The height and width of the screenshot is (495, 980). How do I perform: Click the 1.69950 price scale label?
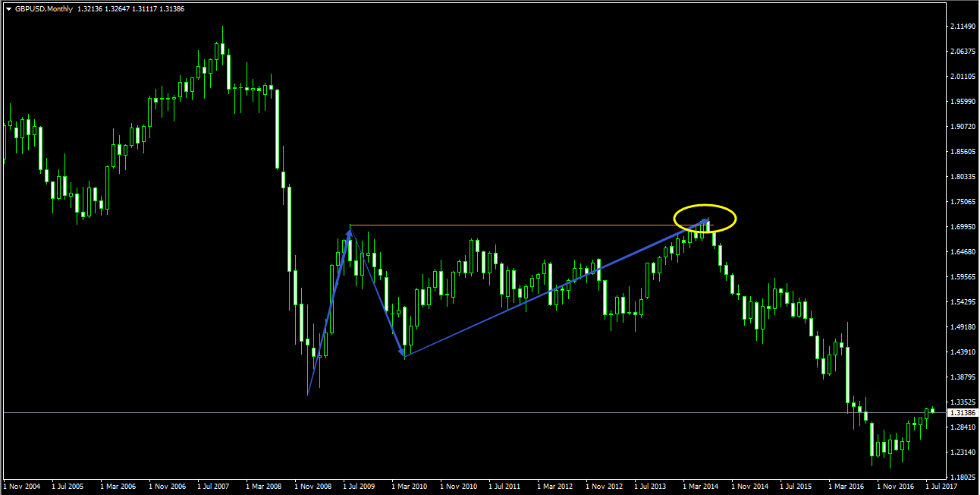[961, 227]
